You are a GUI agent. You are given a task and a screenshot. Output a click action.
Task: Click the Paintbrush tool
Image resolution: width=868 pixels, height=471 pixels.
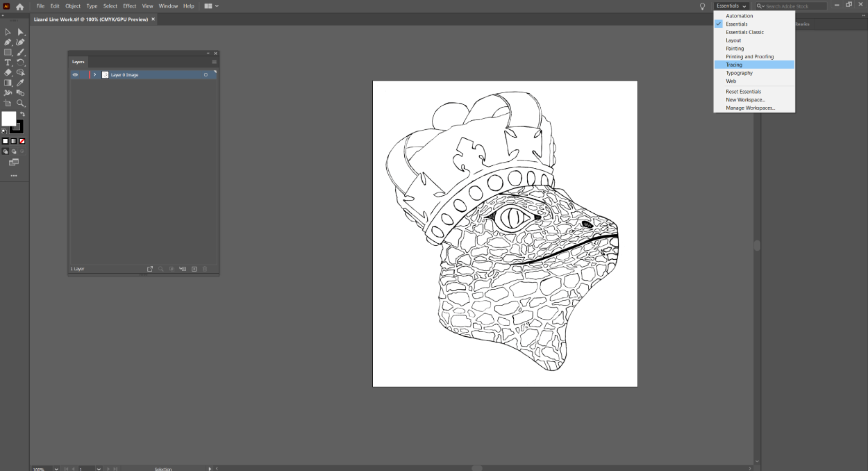point(21,52)
